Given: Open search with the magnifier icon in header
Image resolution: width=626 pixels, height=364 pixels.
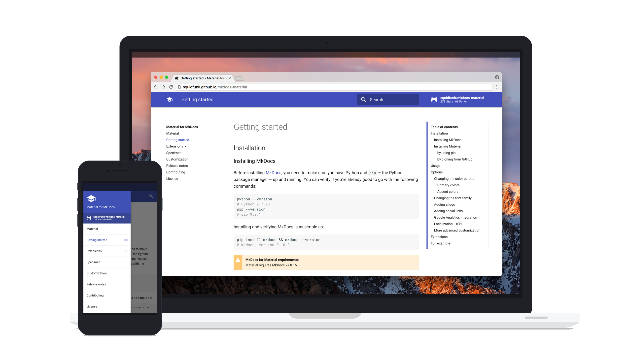Looking at the screenshot, I should coord(363,99).
